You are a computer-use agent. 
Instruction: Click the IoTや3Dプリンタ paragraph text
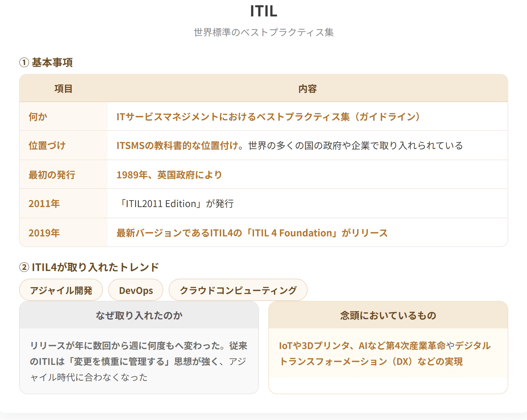[385, 353]
